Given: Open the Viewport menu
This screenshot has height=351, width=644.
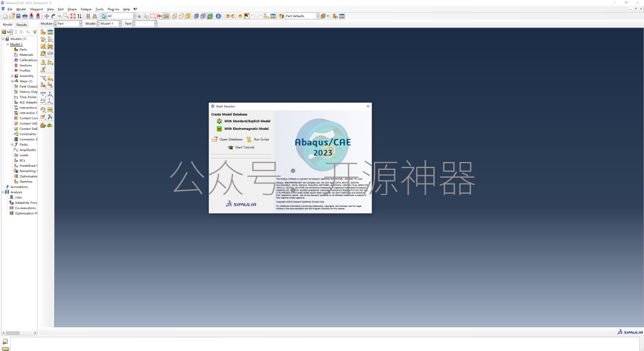Looking at the screenshot, I should pyautogui.click(x=36, y=9).
